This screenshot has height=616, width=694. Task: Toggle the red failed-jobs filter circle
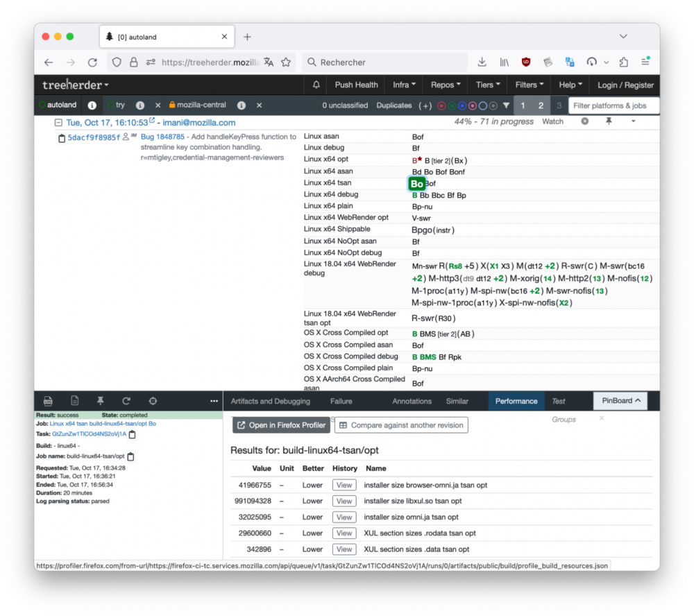(x=441, y=105)
